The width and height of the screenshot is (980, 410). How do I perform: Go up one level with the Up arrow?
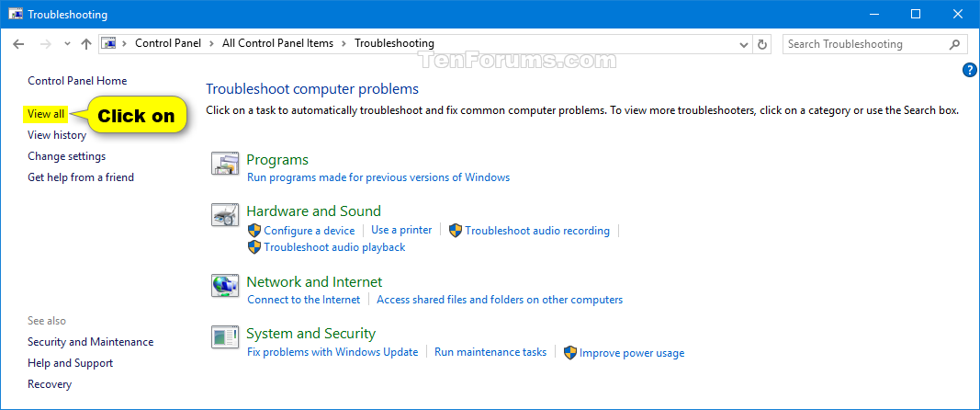click(x=86, y=44)
